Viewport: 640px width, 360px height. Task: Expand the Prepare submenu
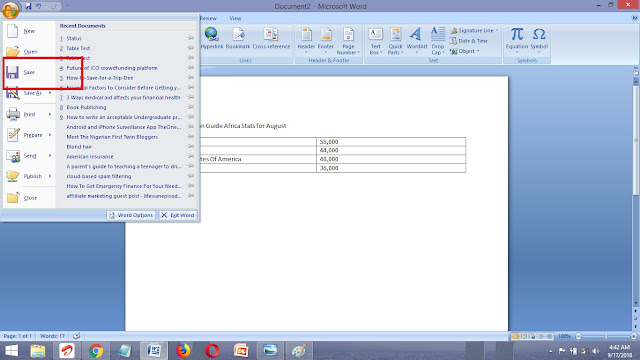point(50,135)
